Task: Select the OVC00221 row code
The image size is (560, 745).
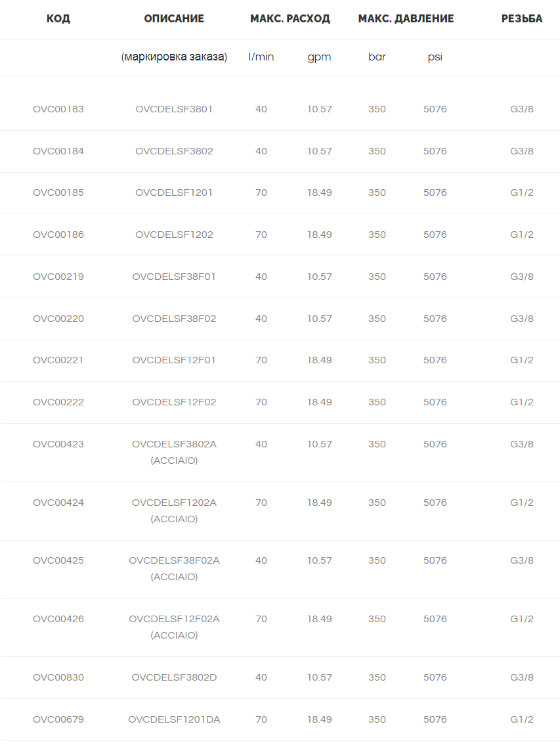Action: [x=58, y=360]
